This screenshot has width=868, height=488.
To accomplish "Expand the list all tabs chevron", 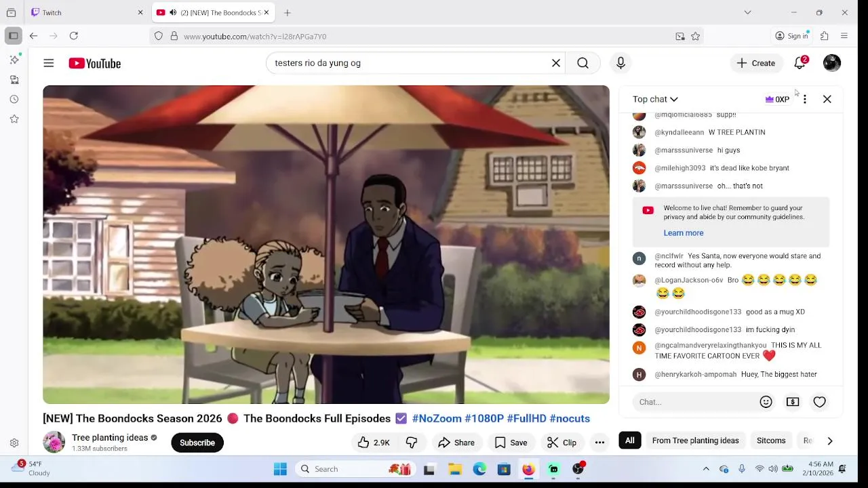I will [747, 12].
